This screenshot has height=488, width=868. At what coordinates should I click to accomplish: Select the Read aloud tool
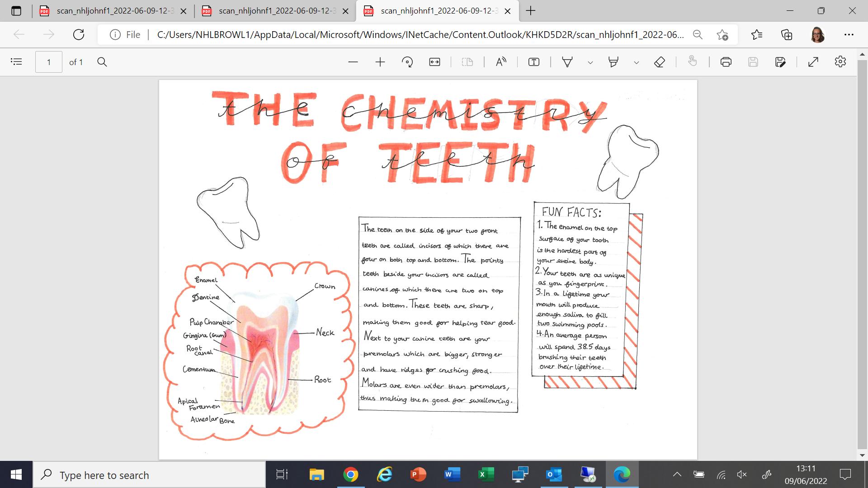click(x=501, y=62)
